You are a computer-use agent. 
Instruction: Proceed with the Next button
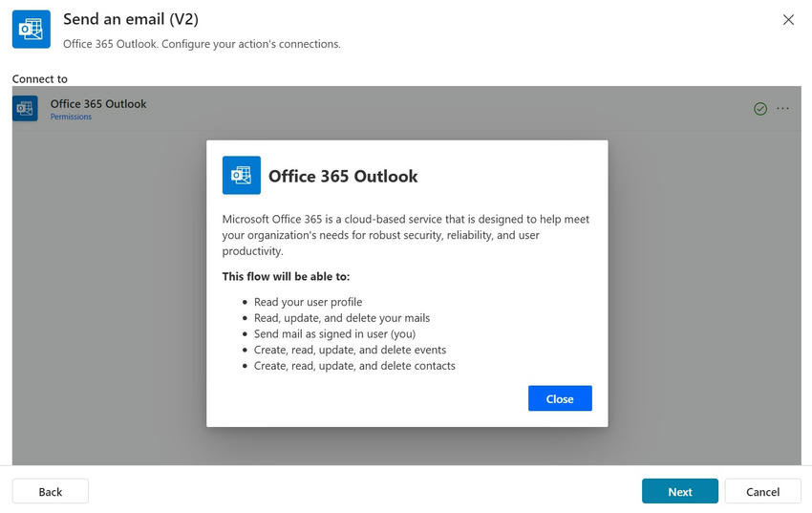click(679, 491)
